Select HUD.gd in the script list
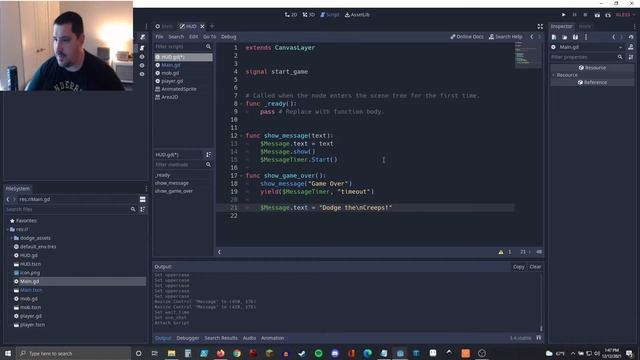Image resolution: width=640 pixels, height=360 pixels. click(x=183, y=57)
